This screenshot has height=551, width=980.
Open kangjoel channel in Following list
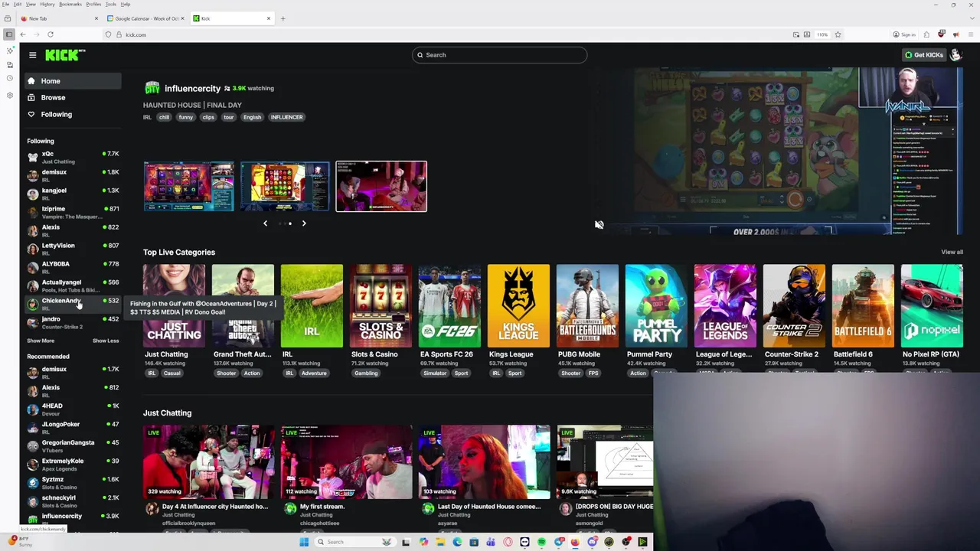coord(71,194)
